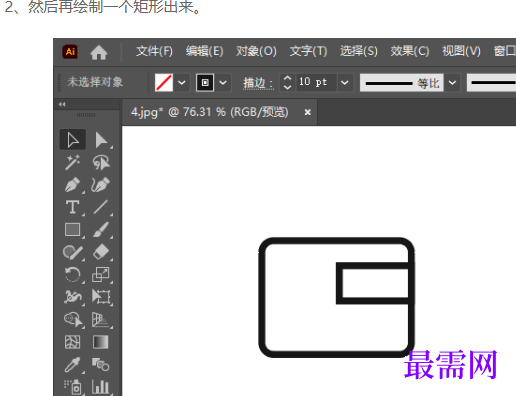516x396 pixels.
Task: Click the fill color swatch (none)
Action: click(164, 82)
